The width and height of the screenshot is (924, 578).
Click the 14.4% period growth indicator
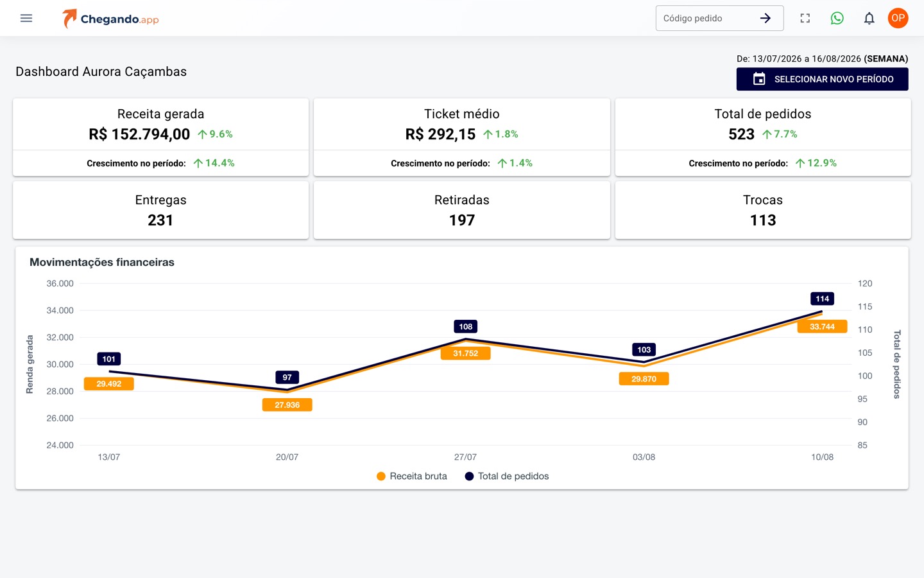click(214, 163)
